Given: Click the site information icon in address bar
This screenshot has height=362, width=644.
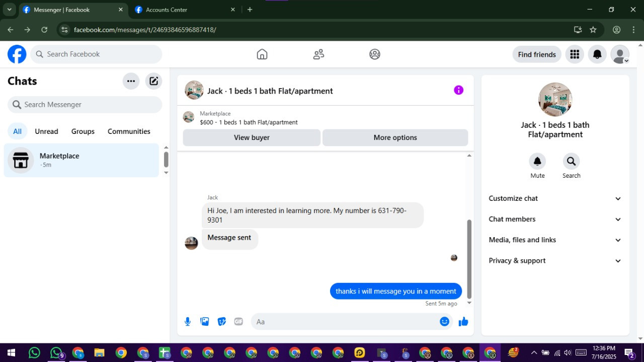Looking at the screenshot, I should click(x=64, y=30).
